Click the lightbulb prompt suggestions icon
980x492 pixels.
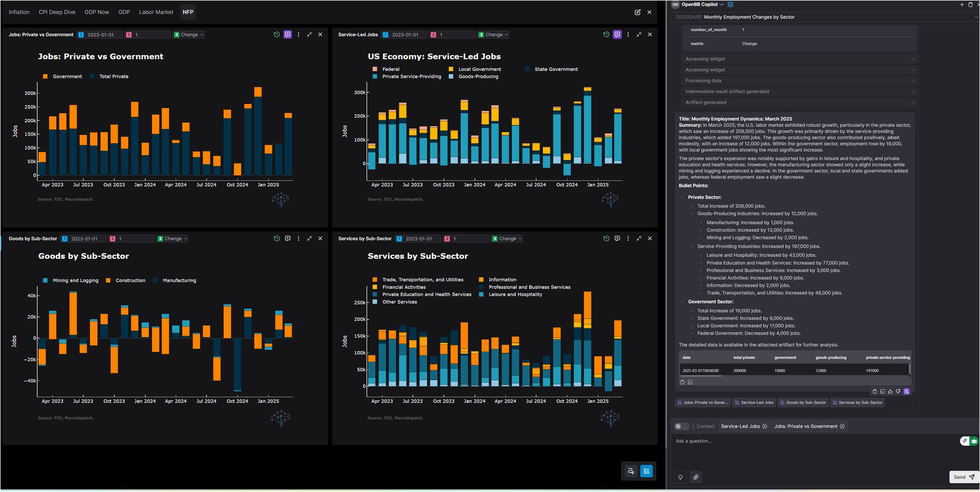click(x=681, y=477)
